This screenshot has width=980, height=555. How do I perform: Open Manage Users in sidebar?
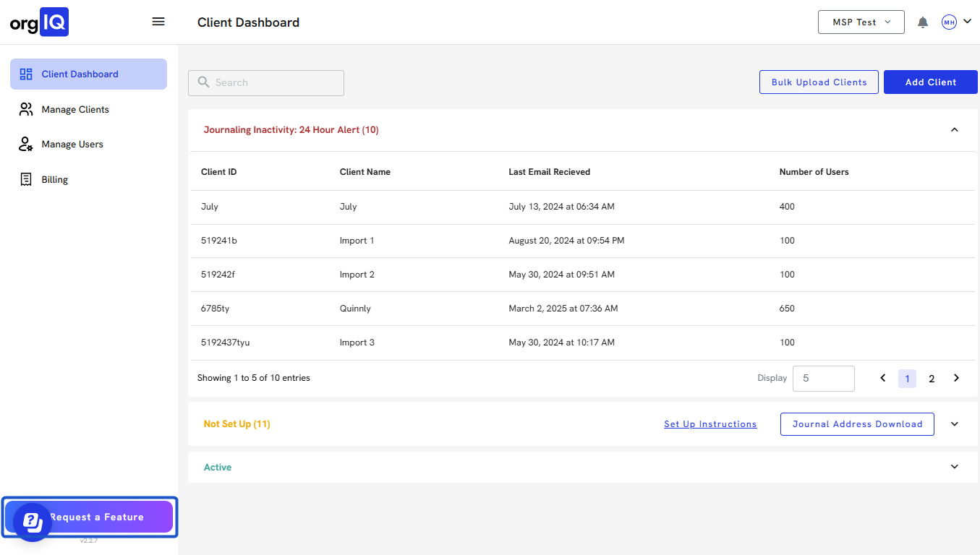click(x=72, y=144)
